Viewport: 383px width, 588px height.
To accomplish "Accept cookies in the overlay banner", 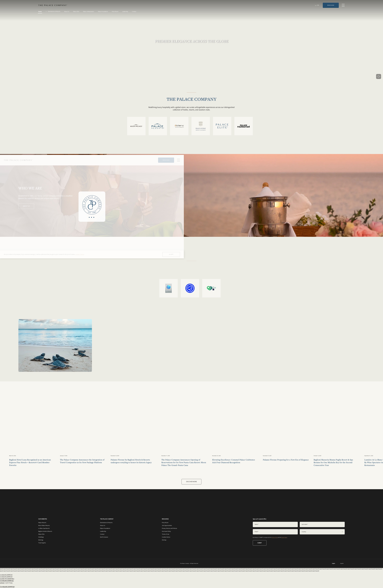I will tap(171, 254).
